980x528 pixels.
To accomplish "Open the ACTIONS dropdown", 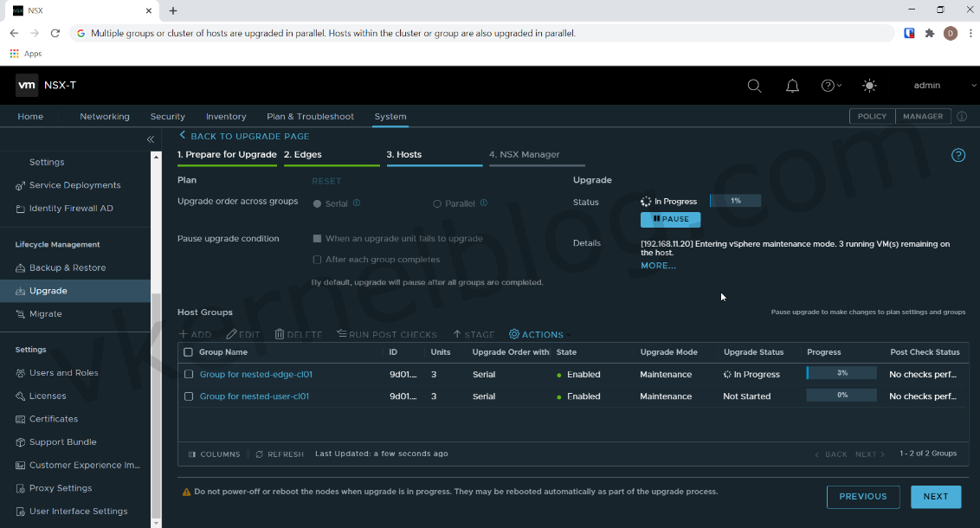I will [x=536, y=334].
